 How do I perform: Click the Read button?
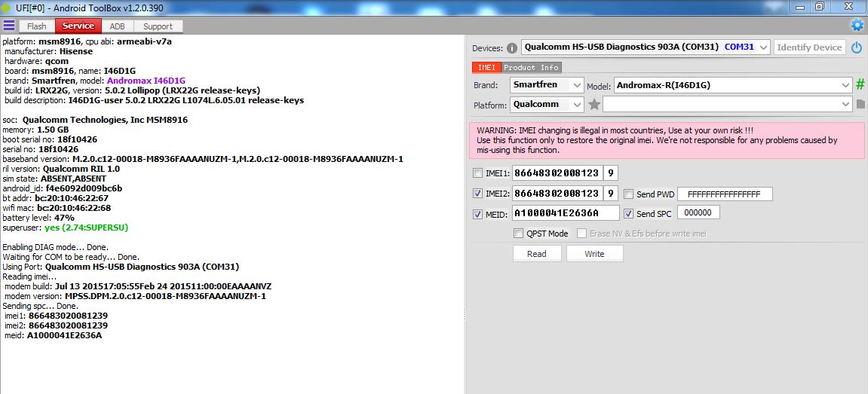[x=537, y=254]
